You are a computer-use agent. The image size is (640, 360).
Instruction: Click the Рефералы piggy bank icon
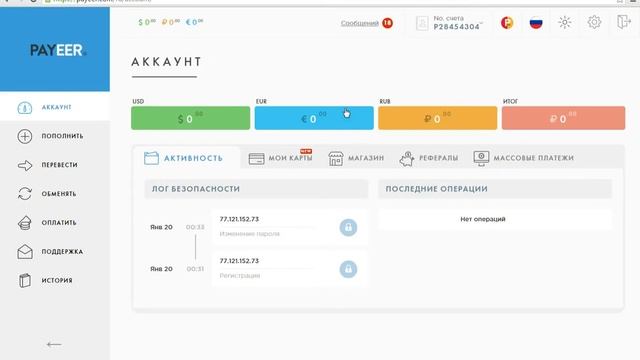407,159
